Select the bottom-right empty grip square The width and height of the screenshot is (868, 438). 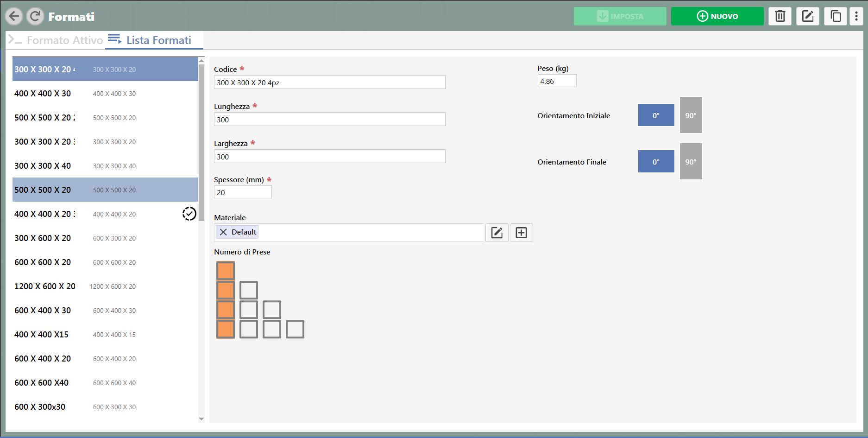[295, 329]
